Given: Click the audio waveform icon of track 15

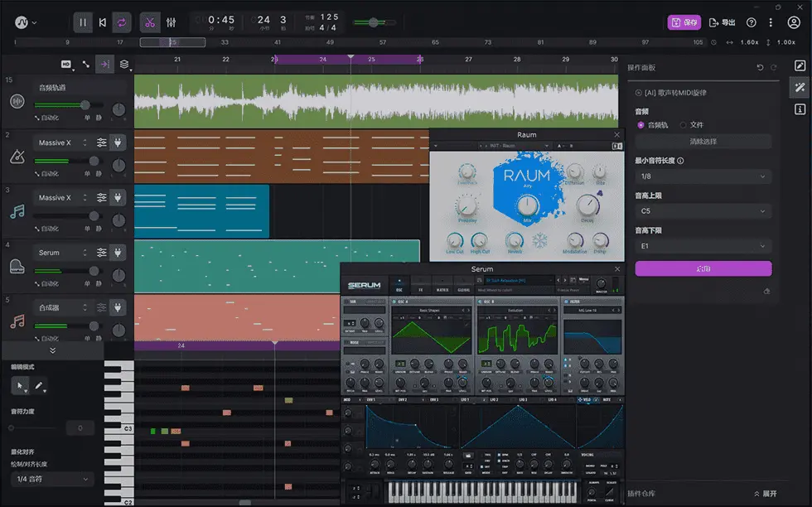Looking at the screenshot, I should tap(17, 101).
